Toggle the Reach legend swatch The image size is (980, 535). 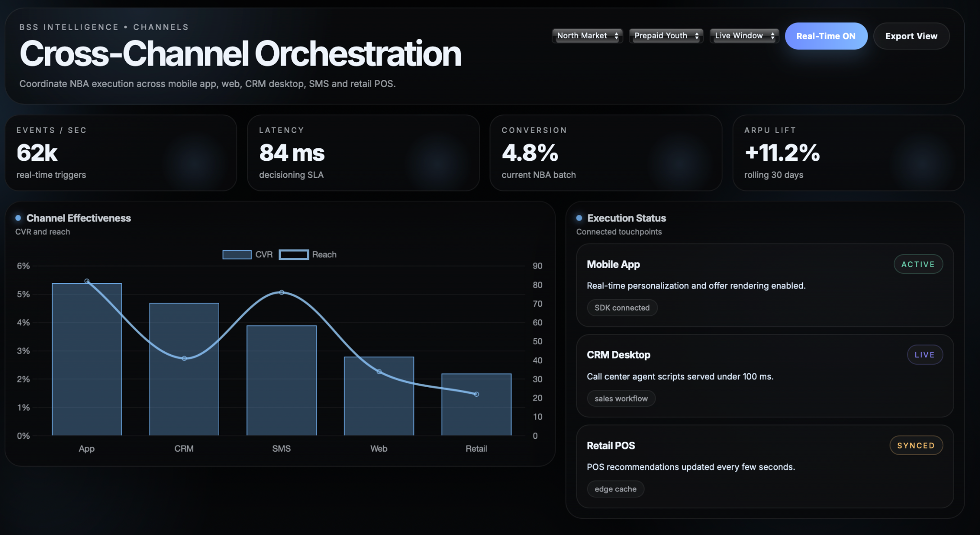(x=294, y=255)
